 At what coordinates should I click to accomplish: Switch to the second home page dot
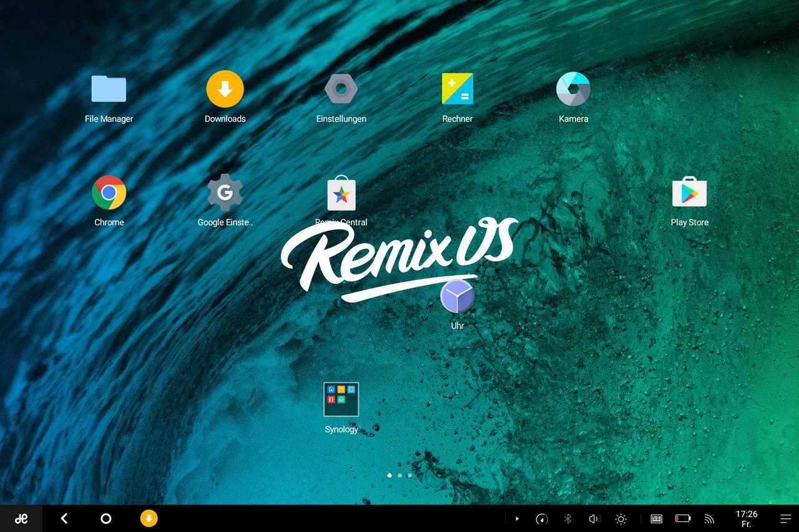pyautogui.click(x=399, y=475)
